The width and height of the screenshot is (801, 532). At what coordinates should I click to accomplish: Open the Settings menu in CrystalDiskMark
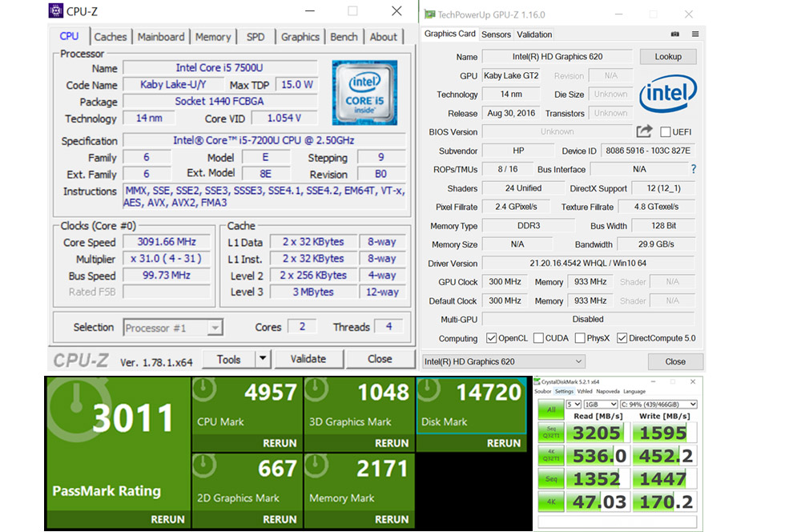(x=564, y=392)
